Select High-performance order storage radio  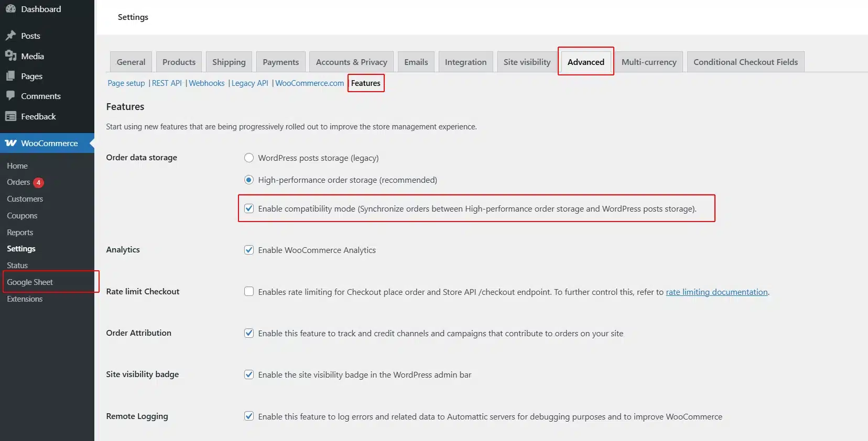[x=249, y=180]
